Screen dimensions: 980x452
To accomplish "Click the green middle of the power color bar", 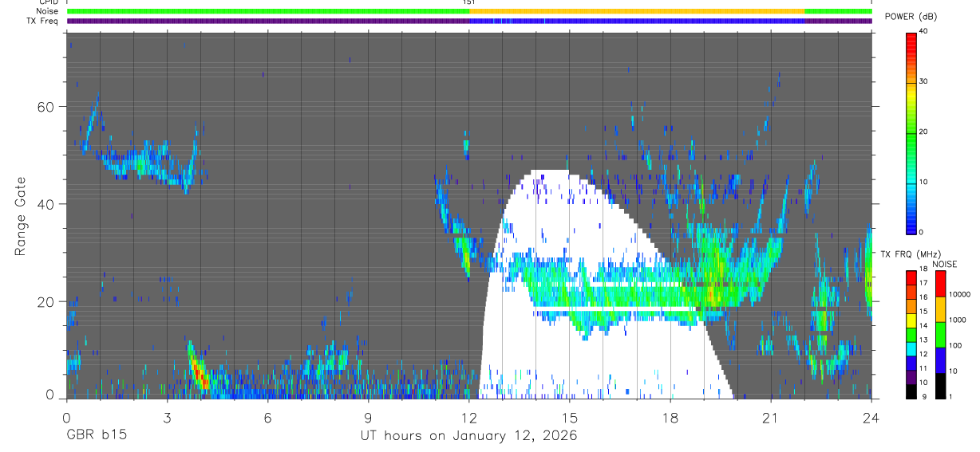I will 911,132.
